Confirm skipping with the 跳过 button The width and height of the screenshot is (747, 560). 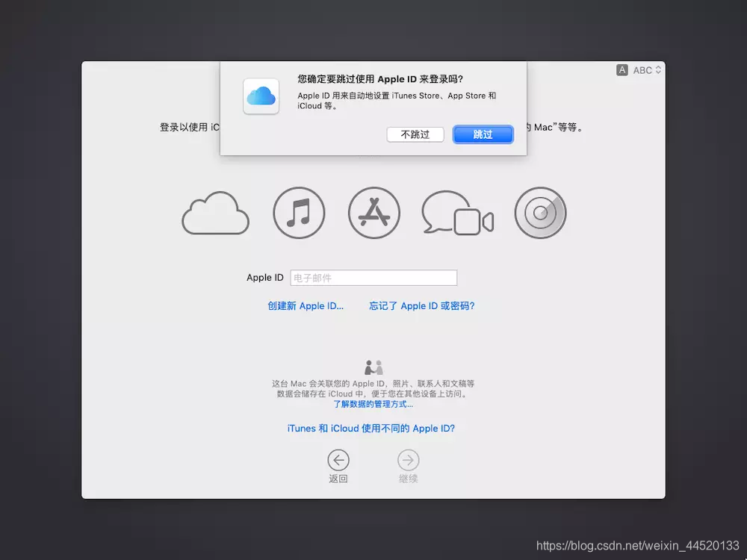[483, 134]
